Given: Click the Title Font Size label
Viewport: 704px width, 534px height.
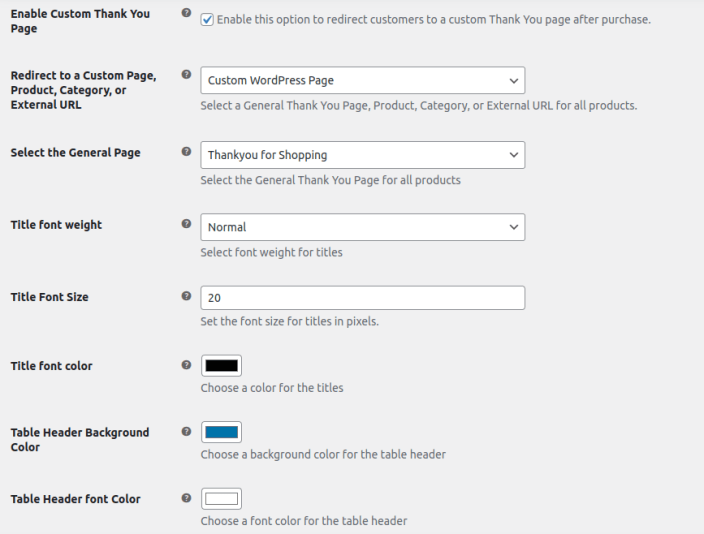Looking at the screenshot, I should [50, 297].
